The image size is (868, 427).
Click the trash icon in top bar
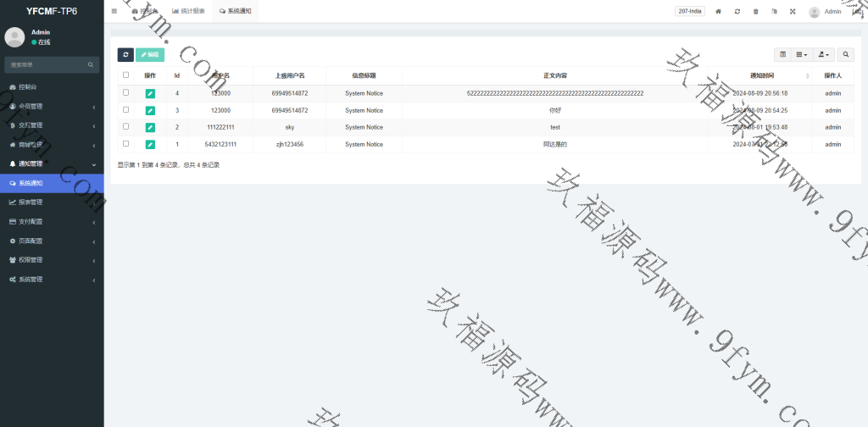point(756,12)
